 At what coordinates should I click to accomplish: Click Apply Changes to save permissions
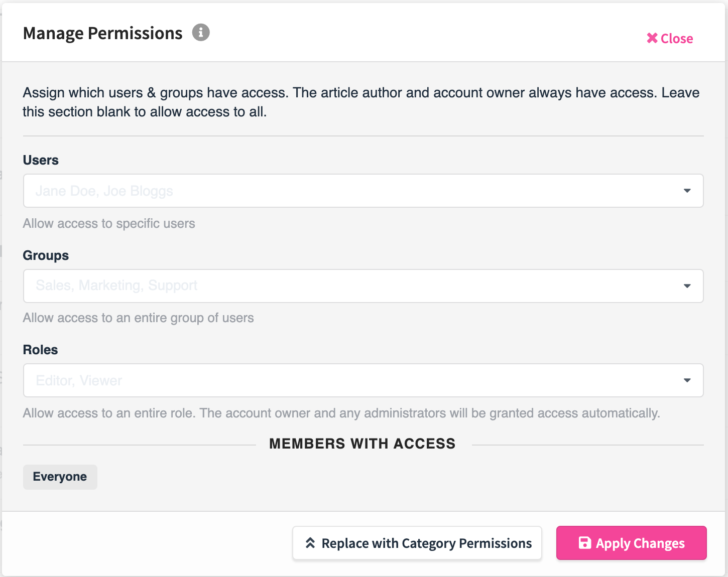click(x=631, y=542)
